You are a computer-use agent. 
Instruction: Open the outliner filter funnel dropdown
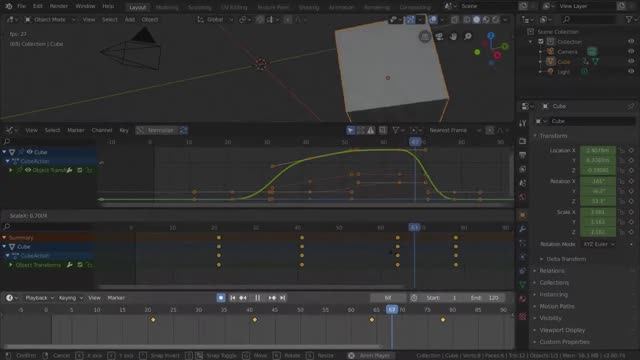coord(630,19)
